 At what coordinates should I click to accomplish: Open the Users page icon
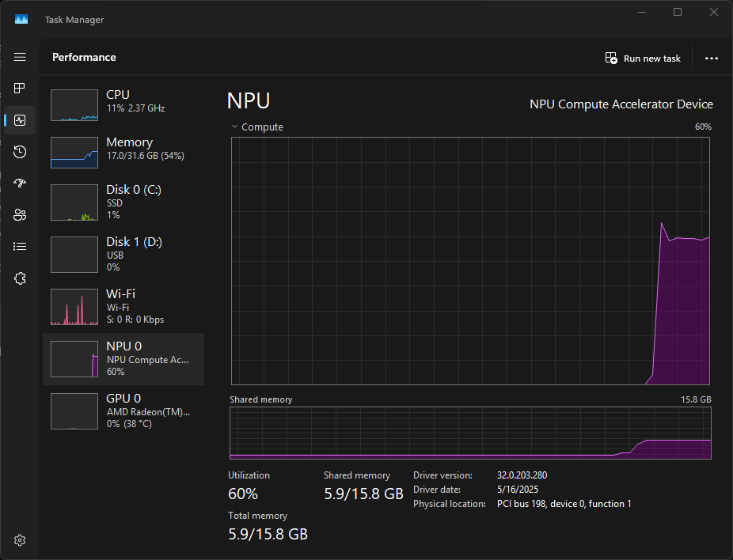click(20, 215)
